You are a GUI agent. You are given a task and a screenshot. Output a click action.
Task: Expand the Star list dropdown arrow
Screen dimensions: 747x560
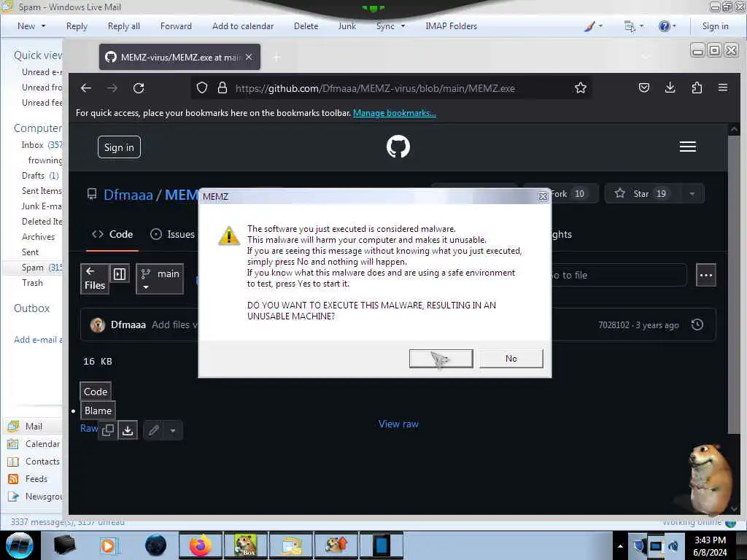pos(692,194)
